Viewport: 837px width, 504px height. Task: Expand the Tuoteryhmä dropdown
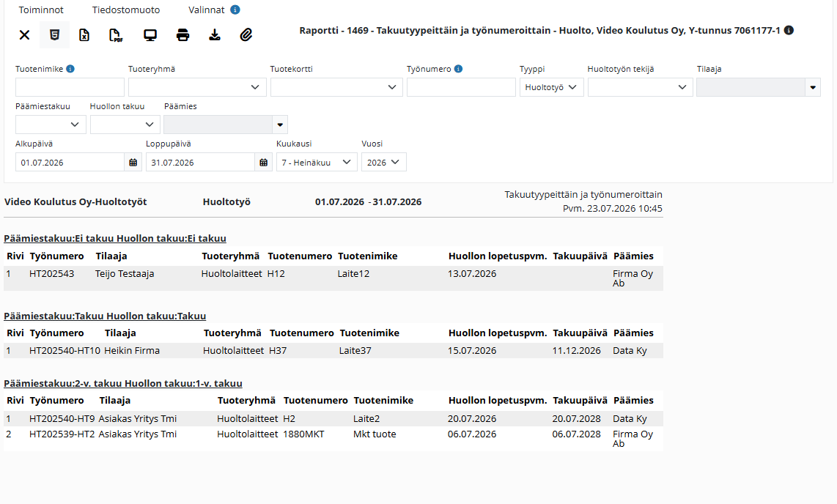[x=197, y=87]
